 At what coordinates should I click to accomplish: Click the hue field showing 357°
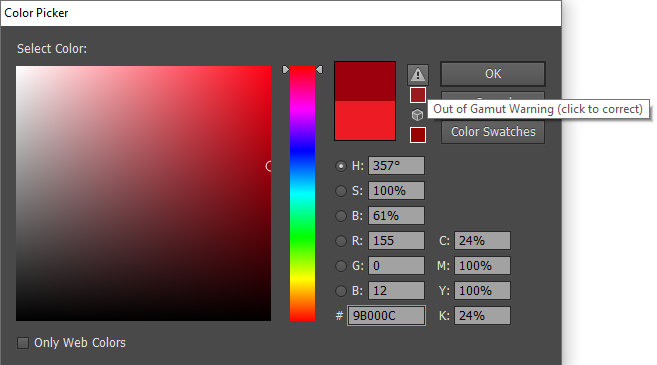point(396,166)
